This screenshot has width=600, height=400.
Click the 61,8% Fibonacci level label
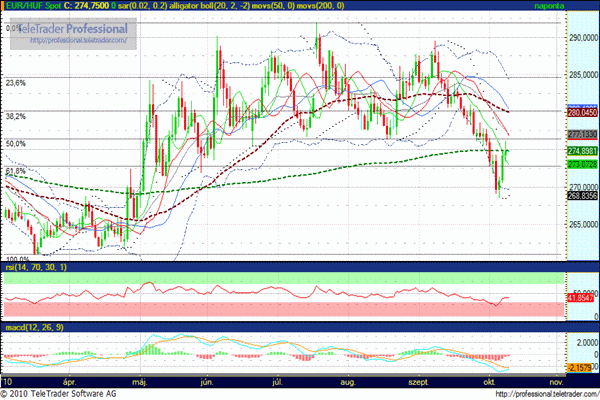pos(16,171)
